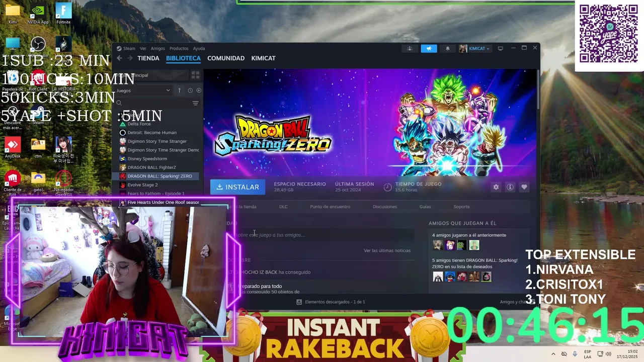Click first friend avatar under previously played
Screen dimensions: 644x362
438,245
